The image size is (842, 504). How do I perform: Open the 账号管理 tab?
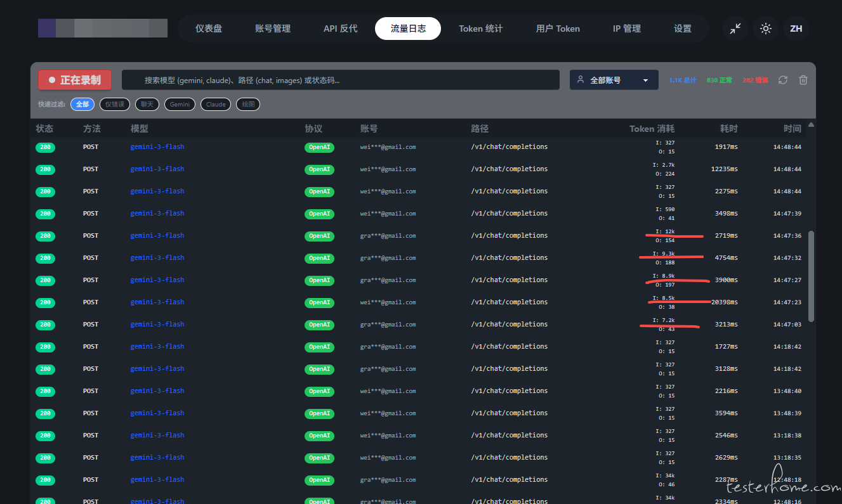tap(272, 29)
